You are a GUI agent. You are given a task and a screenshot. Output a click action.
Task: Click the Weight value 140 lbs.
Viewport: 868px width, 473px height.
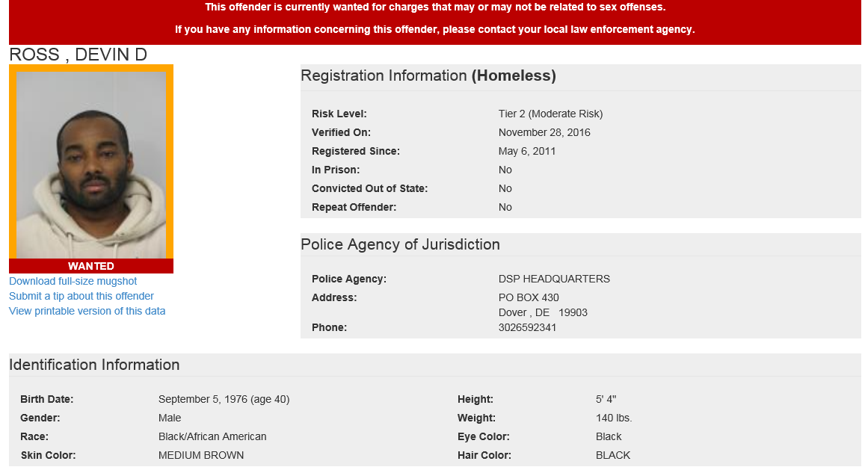614,418
